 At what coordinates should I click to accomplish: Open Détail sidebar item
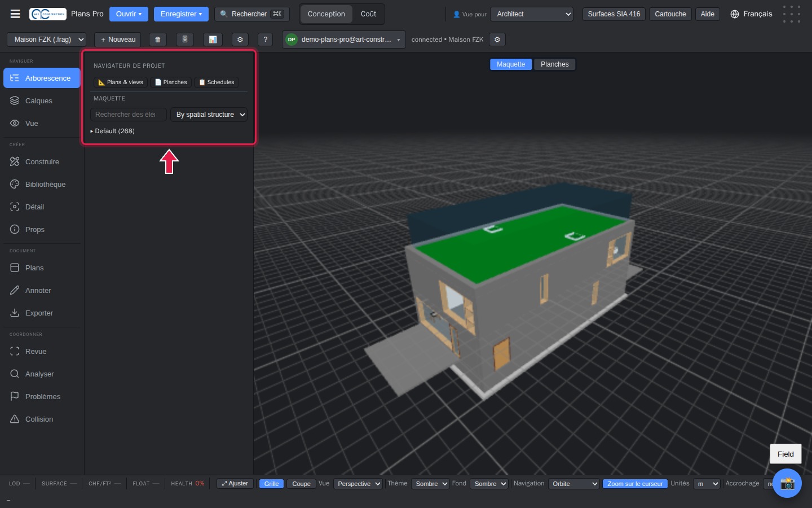(42, 207)
